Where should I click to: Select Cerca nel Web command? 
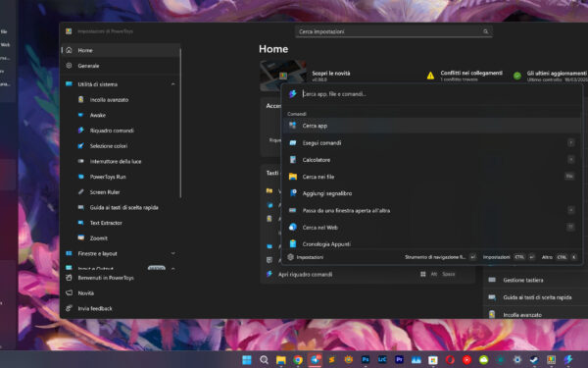[431, 228]
